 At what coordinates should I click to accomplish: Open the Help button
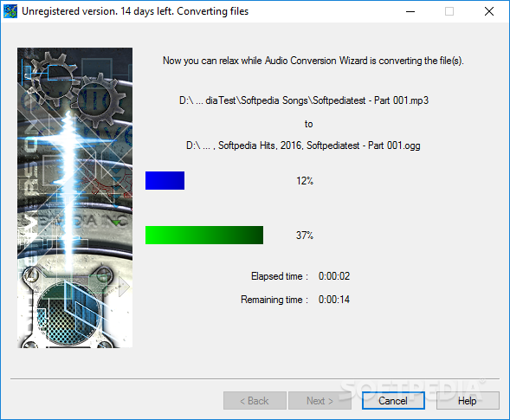click(468, 400)
